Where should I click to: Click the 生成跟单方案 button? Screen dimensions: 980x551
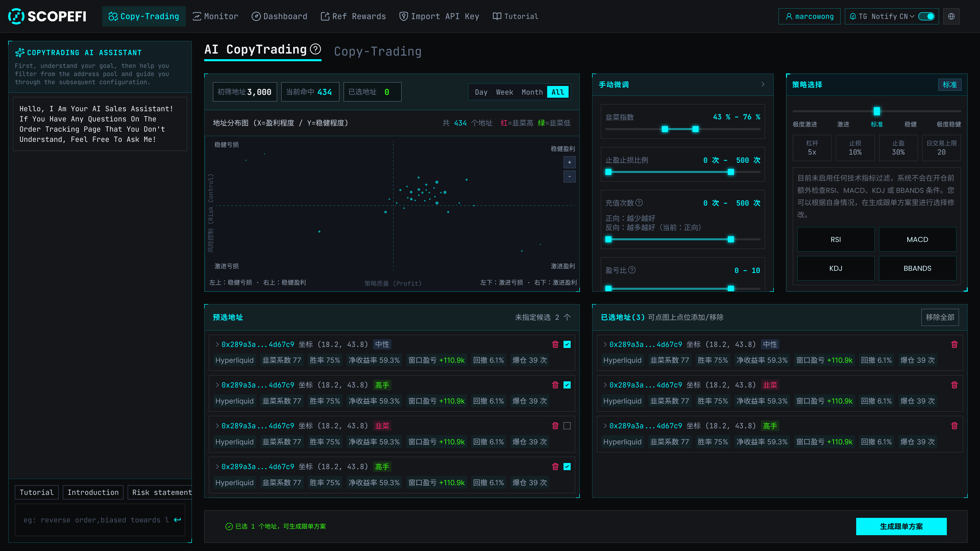(901, 526)
